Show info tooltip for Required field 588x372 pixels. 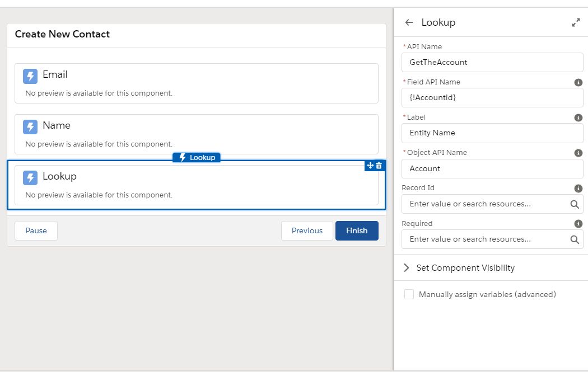(578, 224)
